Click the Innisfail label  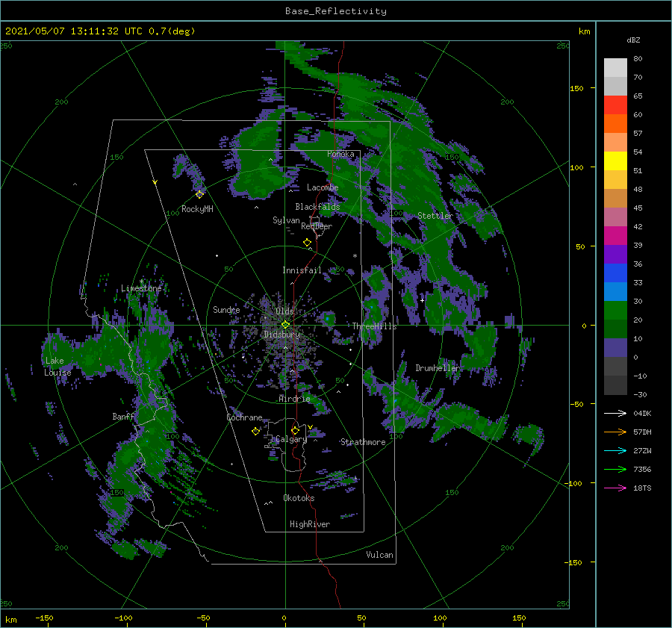(302, 270)
